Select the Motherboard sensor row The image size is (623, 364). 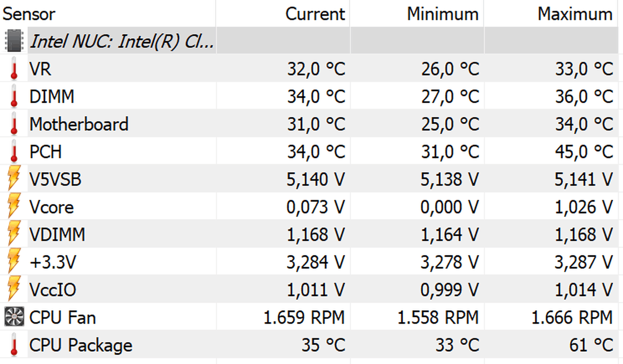click(x=311, y=124)
